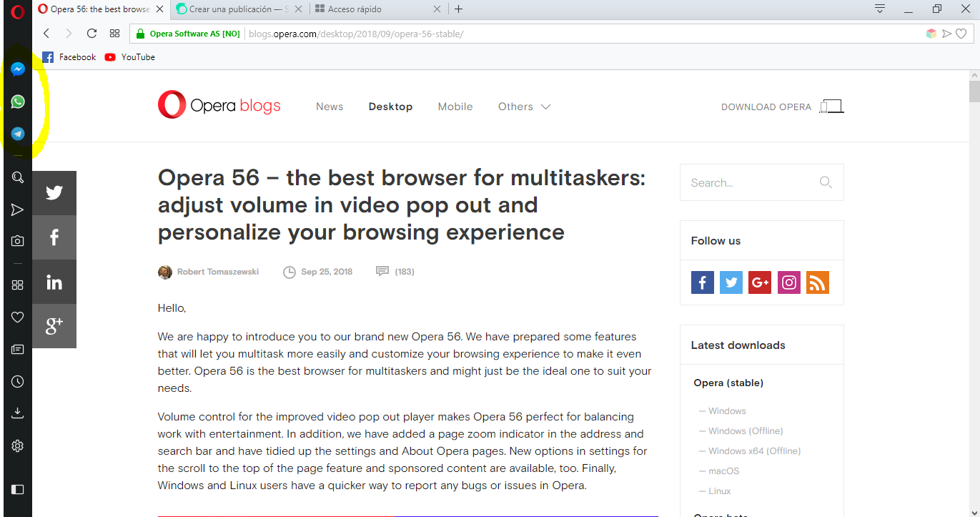The width and height of the screenshot is (980, 517).
Task: Reload the current page
Action: 91,34
